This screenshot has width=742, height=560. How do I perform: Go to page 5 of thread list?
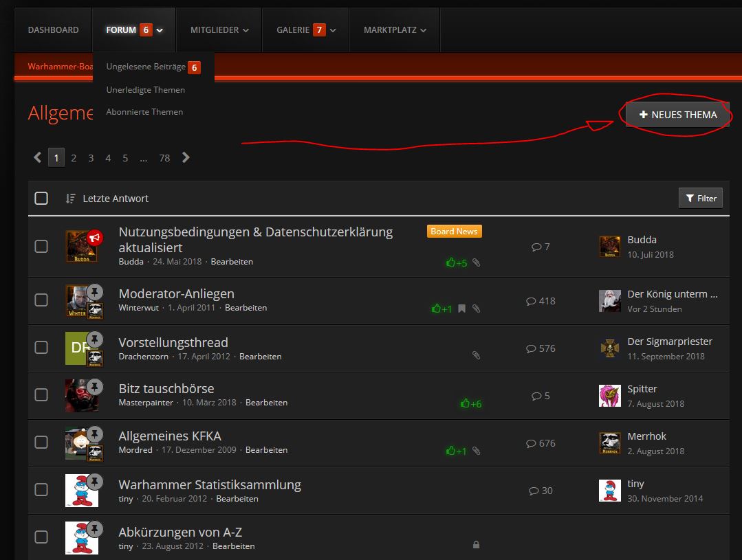coord(125,158)
